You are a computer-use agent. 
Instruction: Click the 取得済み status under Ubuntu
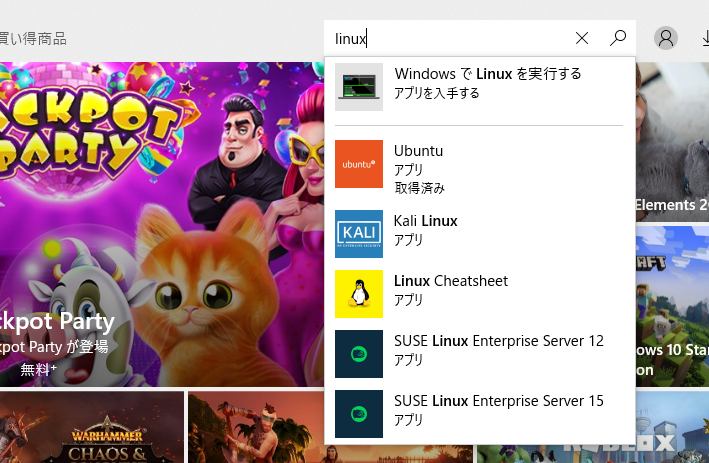(420, 188)
